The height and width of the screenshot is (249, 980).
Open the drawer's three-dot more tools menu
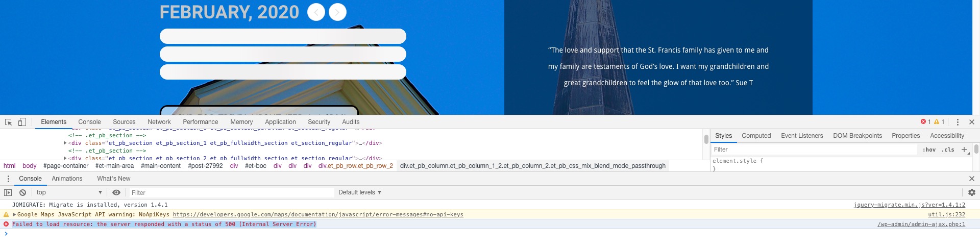pyautogui.click(x=8, y=179)
